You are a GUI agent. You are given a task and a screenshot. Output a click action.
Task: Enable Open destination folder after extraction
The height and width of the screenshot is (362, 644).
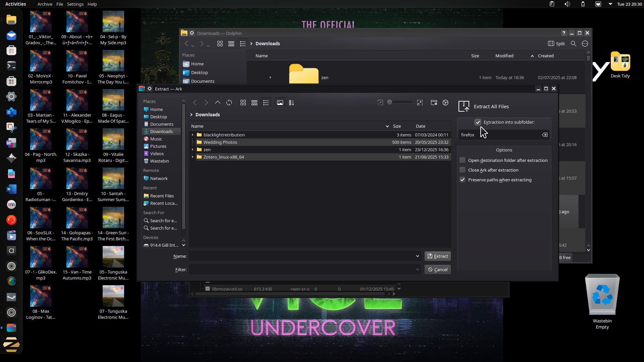(463, 160)
